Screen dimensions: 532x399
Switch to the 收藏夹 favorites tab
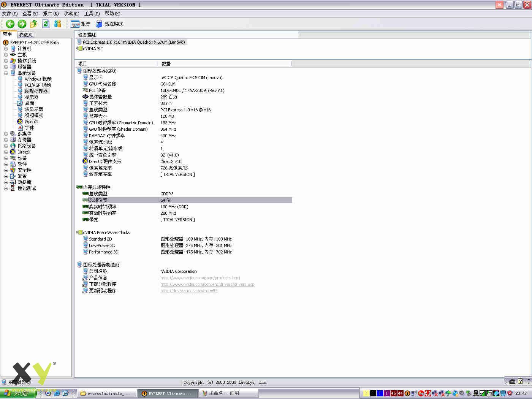coord(25,35)
